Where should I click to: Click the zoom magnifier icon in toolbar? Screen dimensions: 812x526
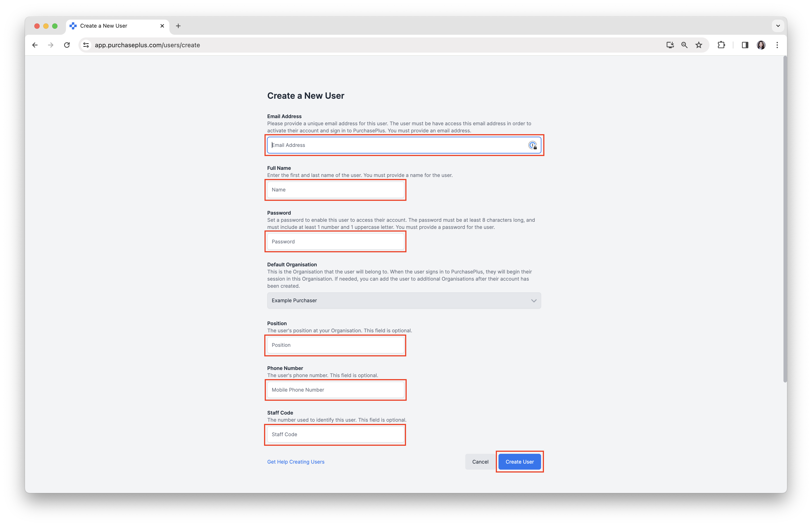pyautogui.click(x=684, y=45)
